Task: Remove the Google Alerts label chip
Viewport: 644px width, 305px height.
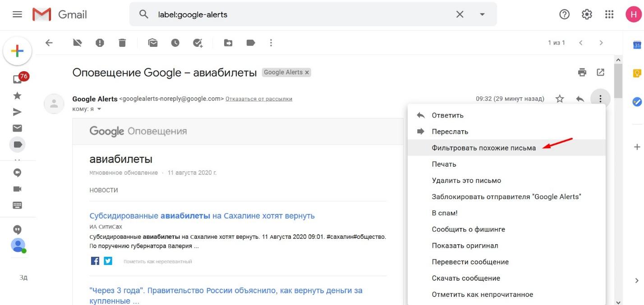Action: click(x=307, y=72)
